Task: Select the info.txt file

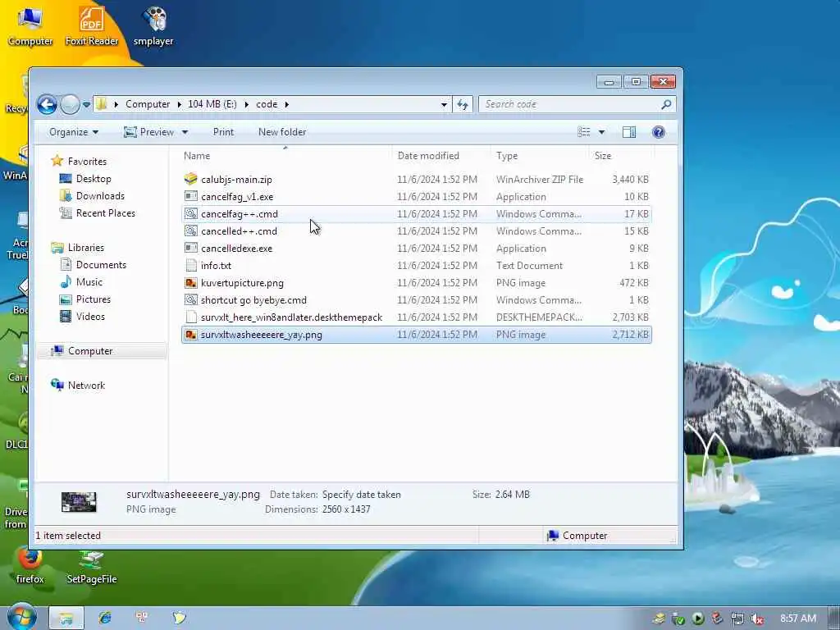Action: (x=416, y=265)
